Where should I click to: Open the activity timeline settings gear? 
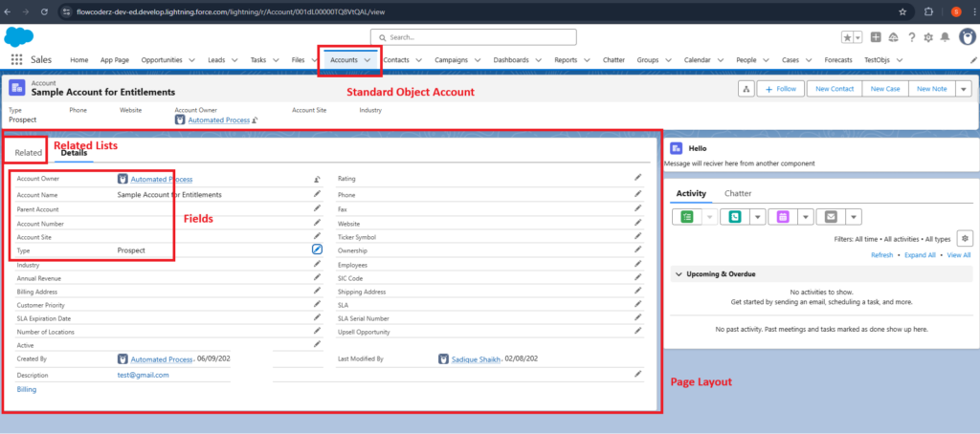click(x=965, y=238)
